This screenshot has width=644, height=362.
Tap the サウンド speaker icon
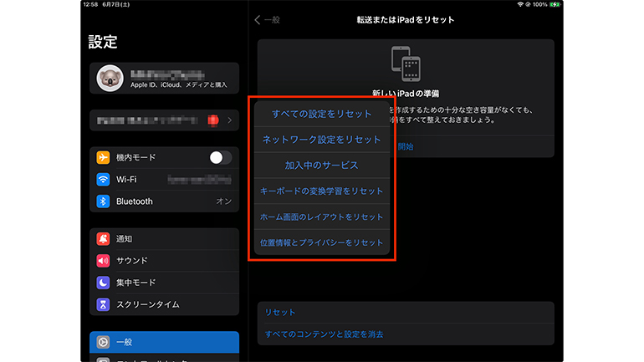103,261
